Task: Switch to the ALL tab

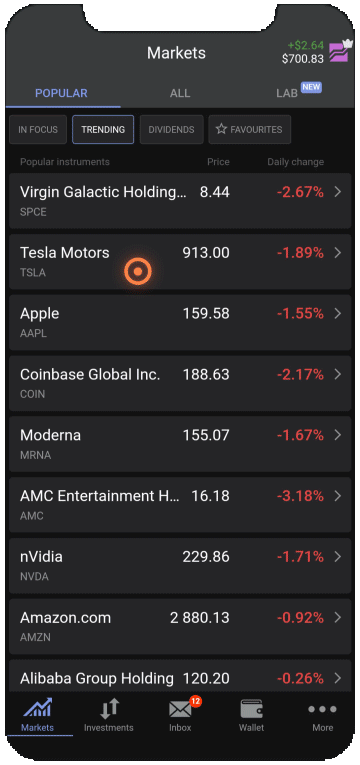Action: [180, 93]
